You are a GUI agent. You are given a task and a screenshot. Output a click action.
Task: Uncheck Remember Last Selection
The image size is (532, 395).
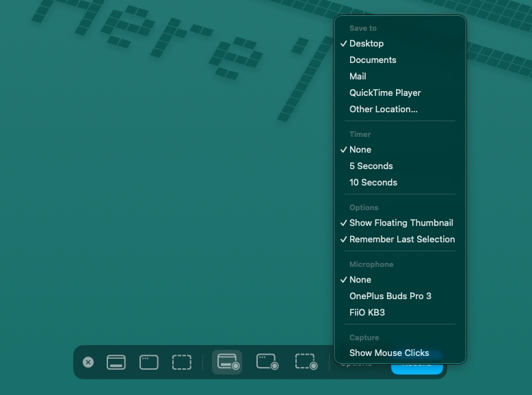click(401, 239)
